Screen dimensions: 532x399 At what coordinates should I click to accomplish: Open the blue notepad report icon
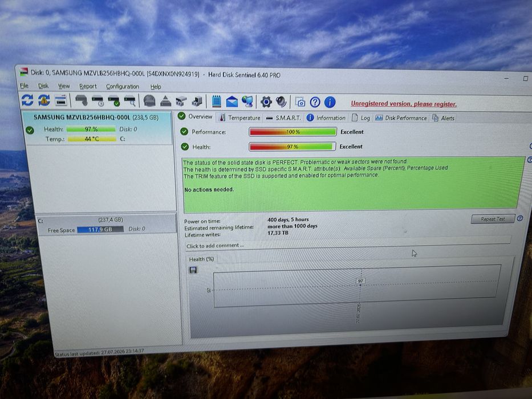point(217,101)
